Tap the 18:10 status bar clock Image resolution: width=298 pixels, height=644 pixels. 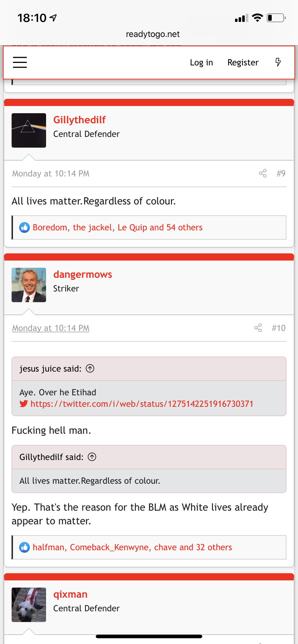tap(32, 18)
